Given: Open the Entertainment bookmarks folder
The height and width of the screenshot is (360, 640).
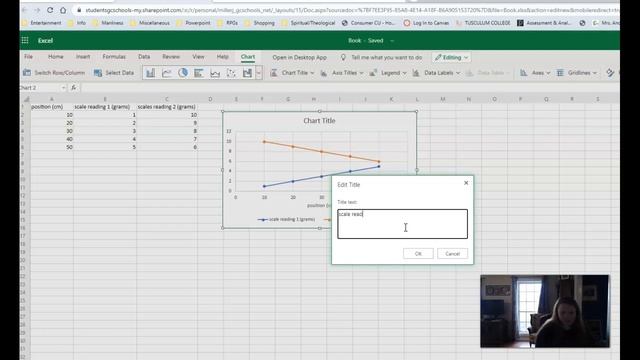Looking at the screenshot, I should pyautogui.click(x=42, y=23).
